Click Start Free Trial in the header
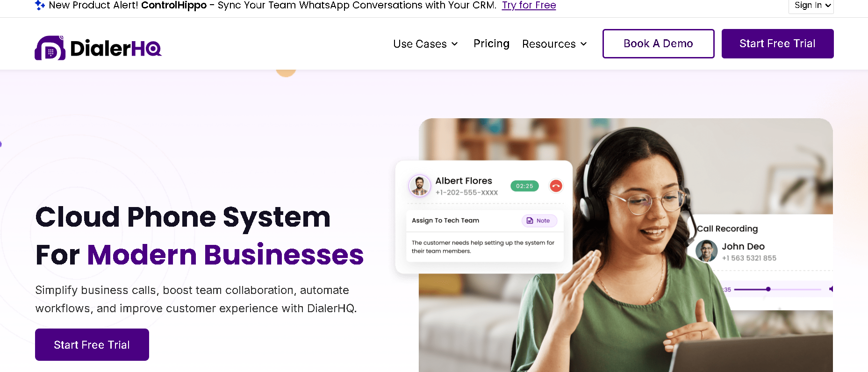This screenshot has height=372, width=868. pyautogui.click(x=777, y=43)
